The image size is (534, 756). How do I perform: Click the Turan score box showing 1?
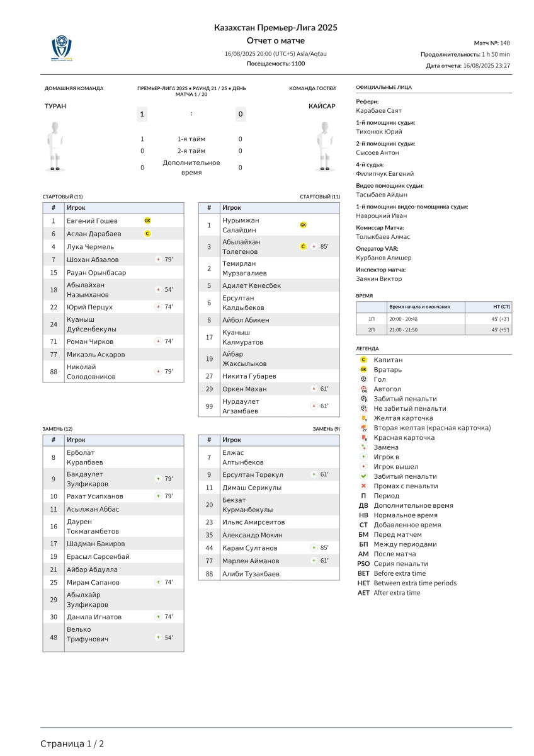click(142, 114)
